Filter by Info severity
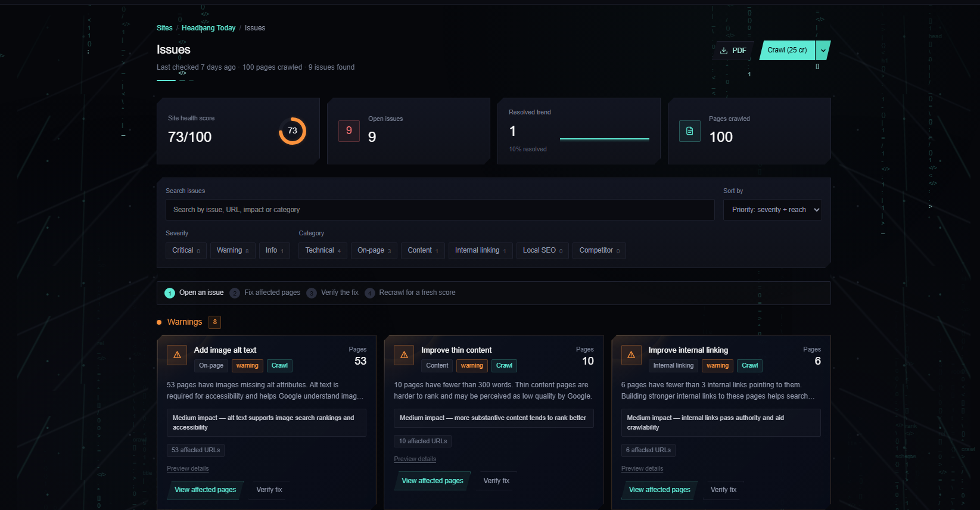Viewport: 980px width, 510px height. (275, 250)
